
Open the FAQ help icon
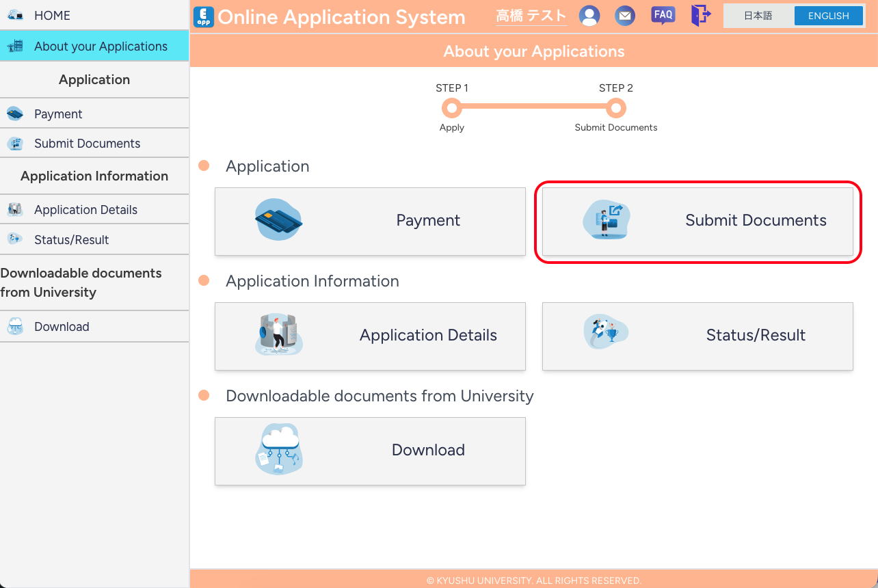[663, 14]
